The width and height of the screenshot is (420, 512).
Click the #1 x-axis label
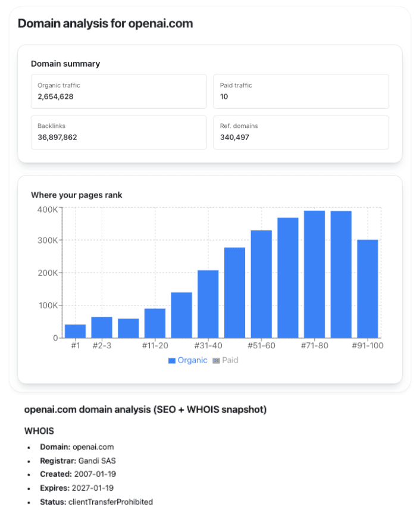click(76, 345)
